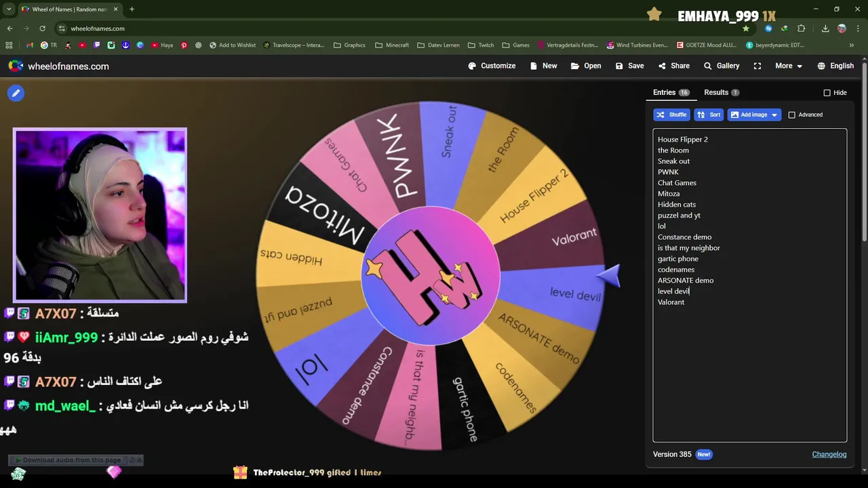Click the blue pencil edit icon
This screenshot has height=488, width=868.
click(16, 93)
